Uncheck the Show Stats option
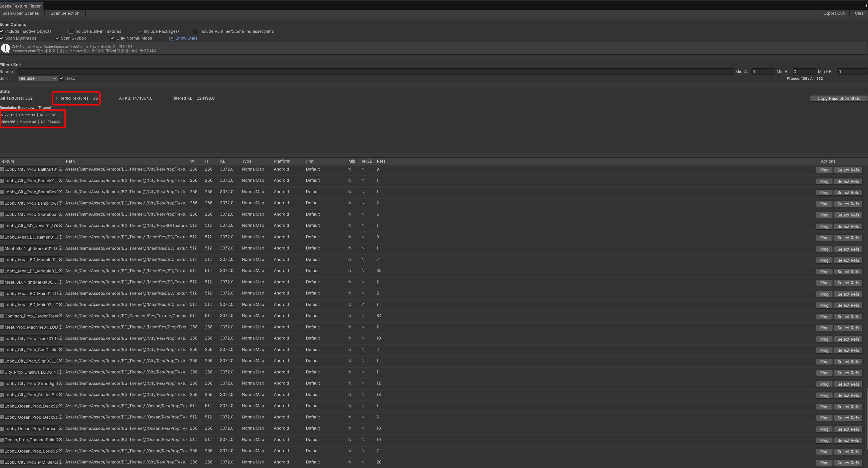The image size is (868, 468). click(x=172, y=38)
